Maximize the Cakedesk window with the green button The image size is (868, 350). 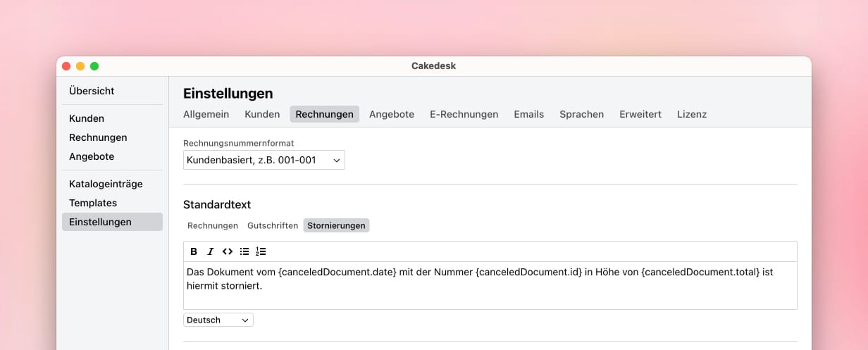pyautogui.click(x=94, y=66)
